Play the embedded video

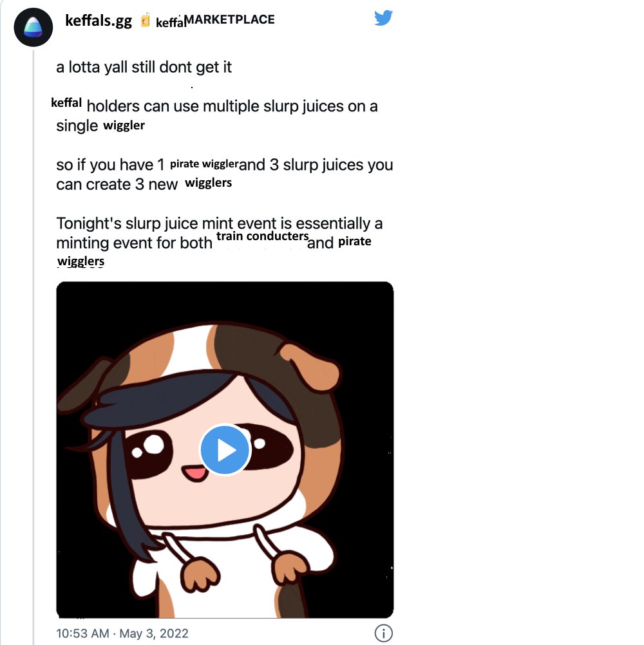[x=225, y=449]
